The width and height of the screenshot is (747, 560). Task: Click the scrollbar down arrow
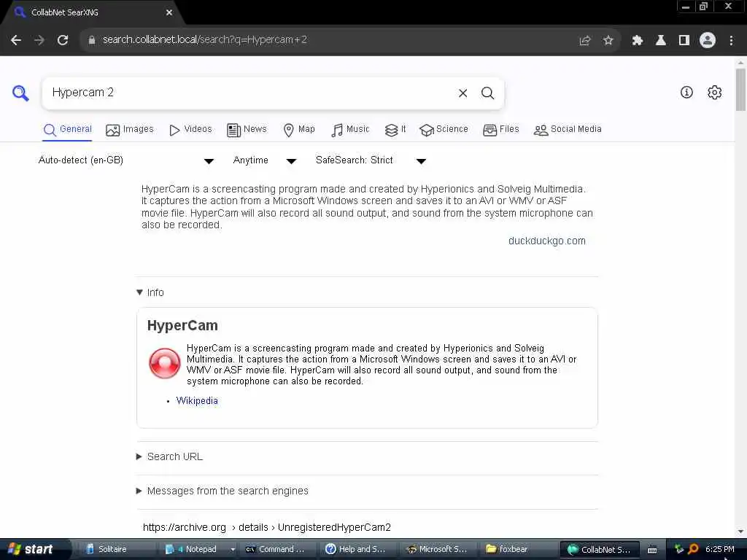coord(740,532)
